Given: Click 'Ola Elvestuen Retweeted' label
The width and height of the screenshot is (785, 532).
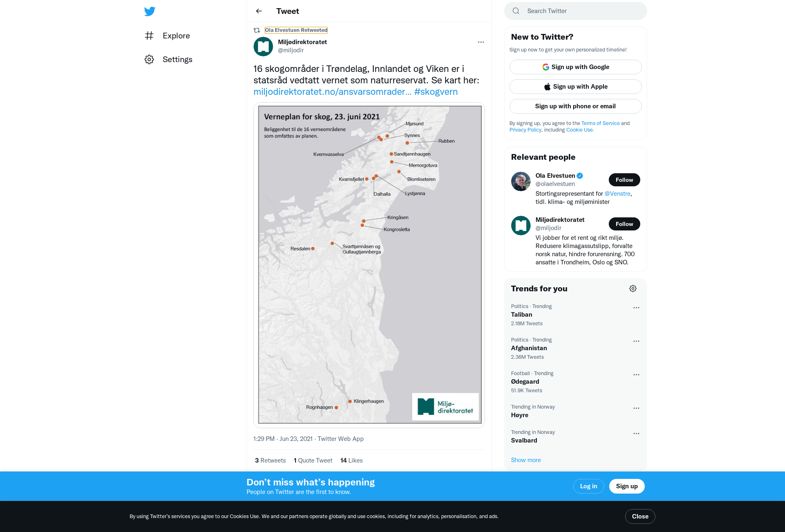Looking at the screenshot, I should [296, 30].
